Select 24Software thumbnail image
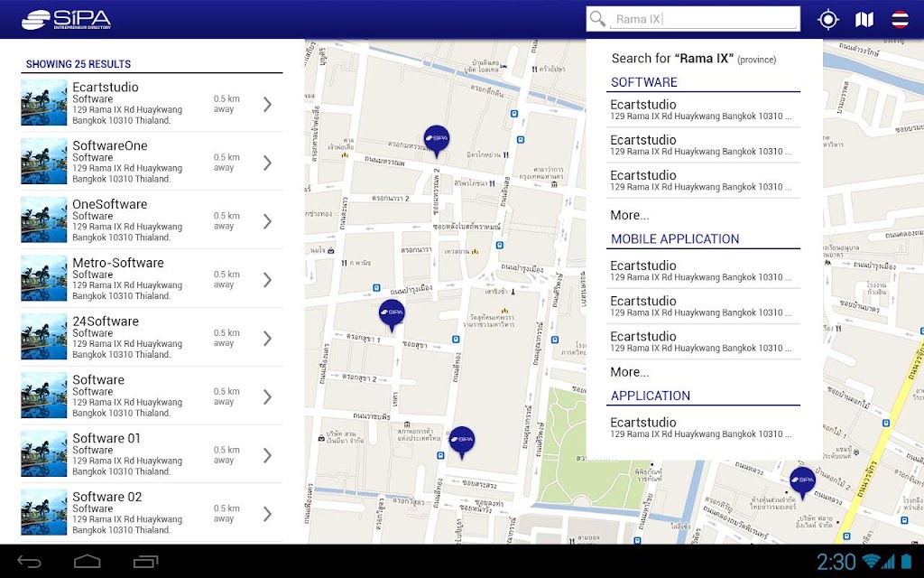Screen dimensions: 924x578 point(44,336)
